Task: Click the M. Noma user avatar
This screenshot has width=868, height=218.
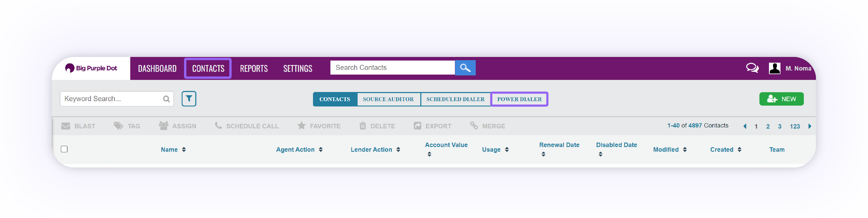Action: (774, 68)
